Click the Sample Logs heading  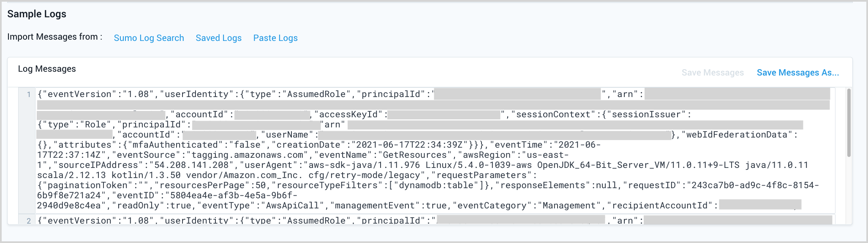pos(37,14)
